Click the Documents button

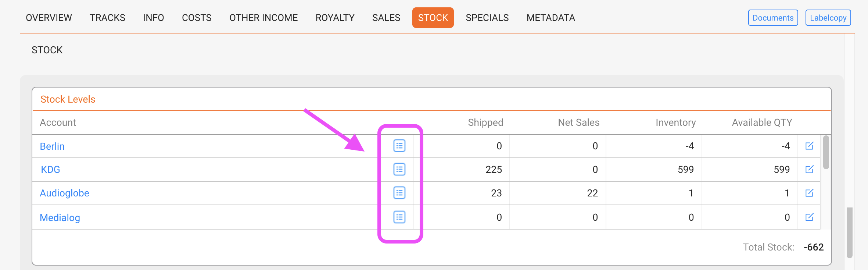[x=773, y=18]
